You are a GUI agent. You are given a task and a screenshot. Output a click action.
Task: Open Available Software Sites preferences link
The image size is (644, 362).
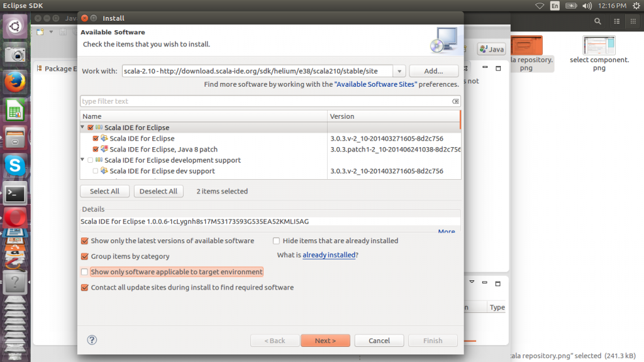[x=376, y=84]
